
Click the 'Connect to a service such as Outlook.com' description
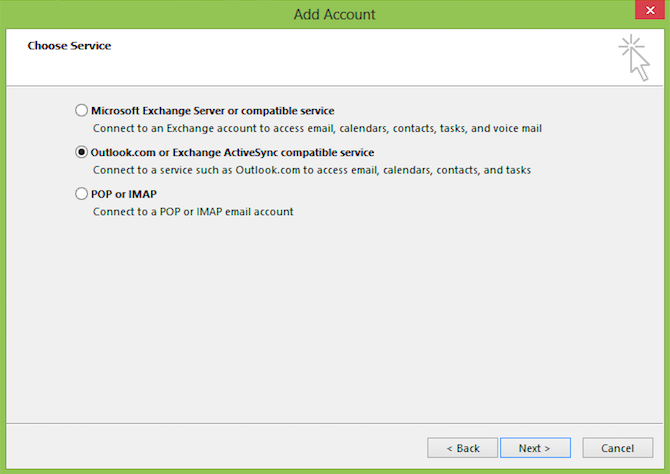coord(312,170)
